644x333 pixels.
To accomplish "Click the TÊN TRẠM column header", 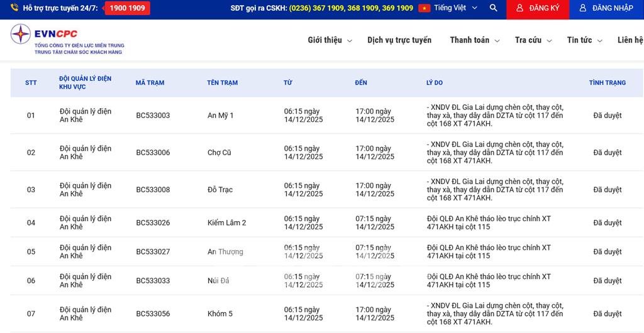I will (x=222, y=83).
